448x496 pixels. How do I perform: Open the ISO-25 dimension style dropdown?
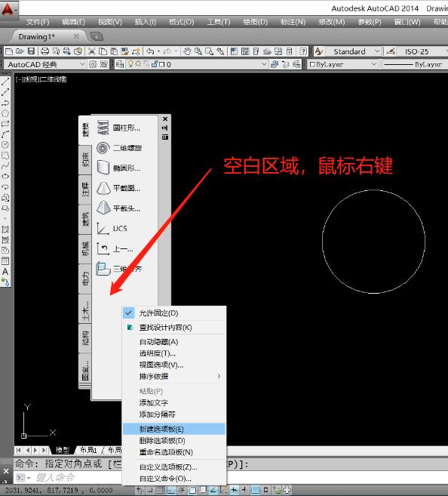click(422, 51)
